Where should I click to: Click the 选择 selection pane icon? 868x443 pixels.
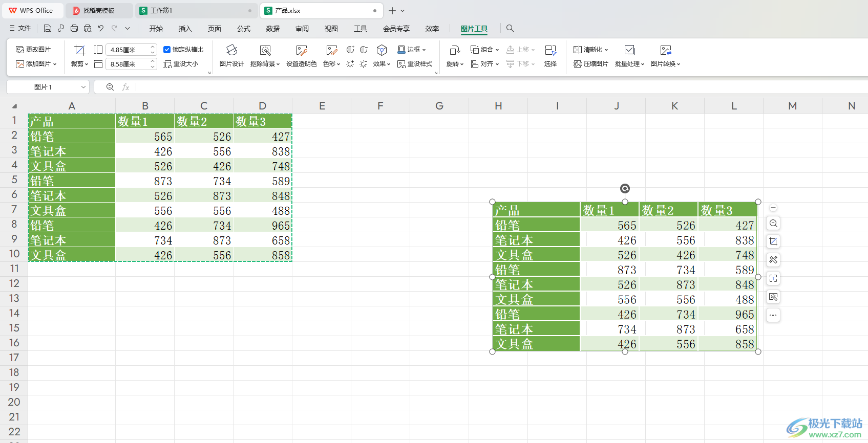coord(551,50)
